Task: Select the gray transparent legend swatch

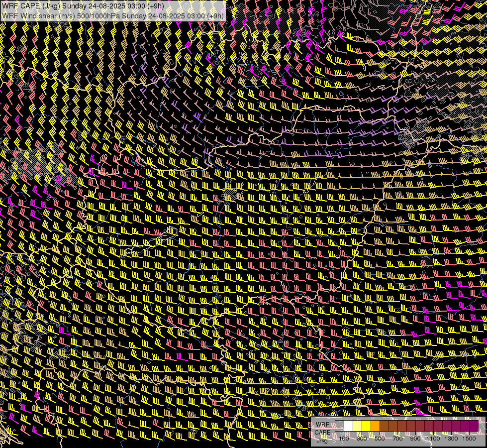Action: click(339, 426)
